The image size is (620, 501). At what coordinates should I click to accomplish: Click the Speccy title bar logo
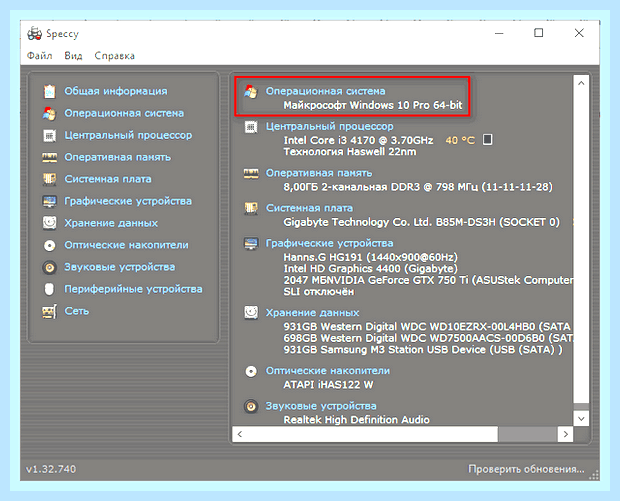tap(34, 34)
